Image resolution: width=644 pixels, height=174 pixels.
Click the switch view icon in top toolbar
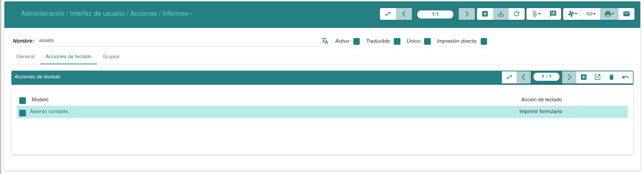[388, 14]
